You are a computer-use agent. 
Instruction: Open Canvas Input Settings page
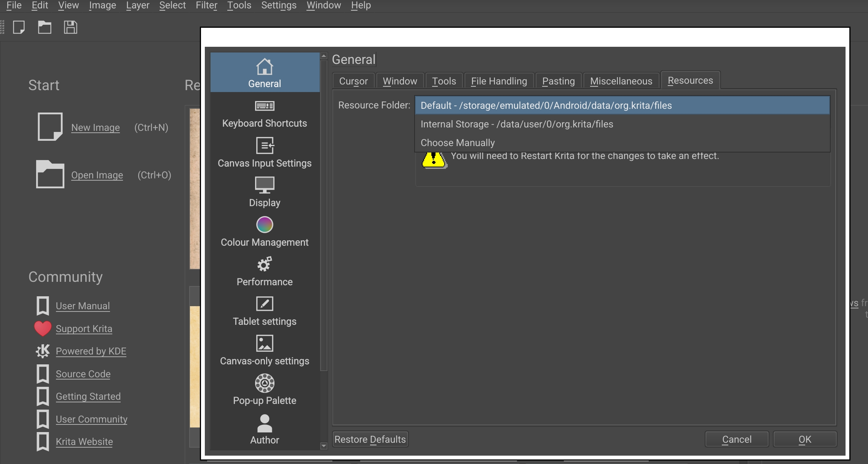(x=265, y=153)
